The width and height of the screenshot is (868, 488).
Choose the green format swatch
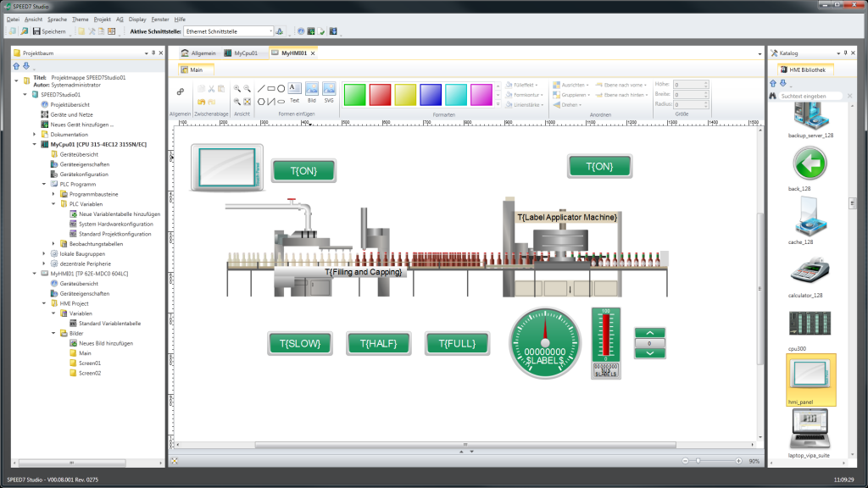coord(355,95)
